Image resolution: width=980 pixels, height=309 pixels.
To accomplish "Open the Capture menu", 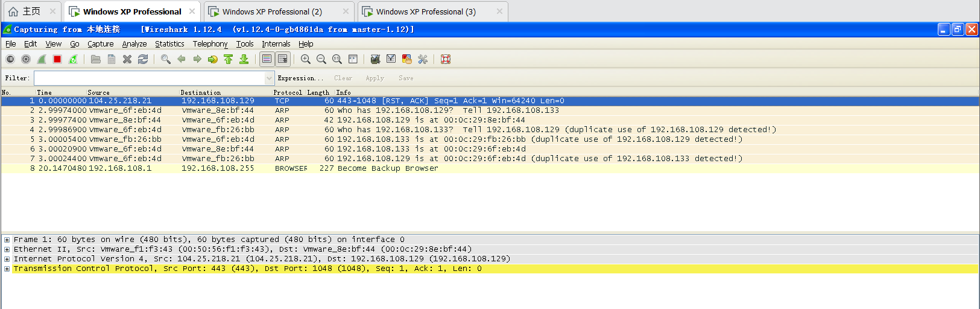I will (101, 43).
